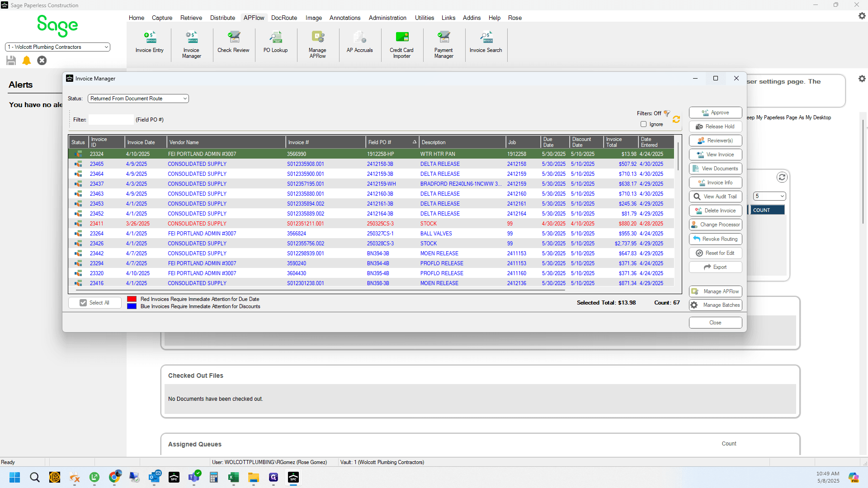Expand the Status dropdown in Invoice Manager

pyautogui.click(x=138, y=99)
